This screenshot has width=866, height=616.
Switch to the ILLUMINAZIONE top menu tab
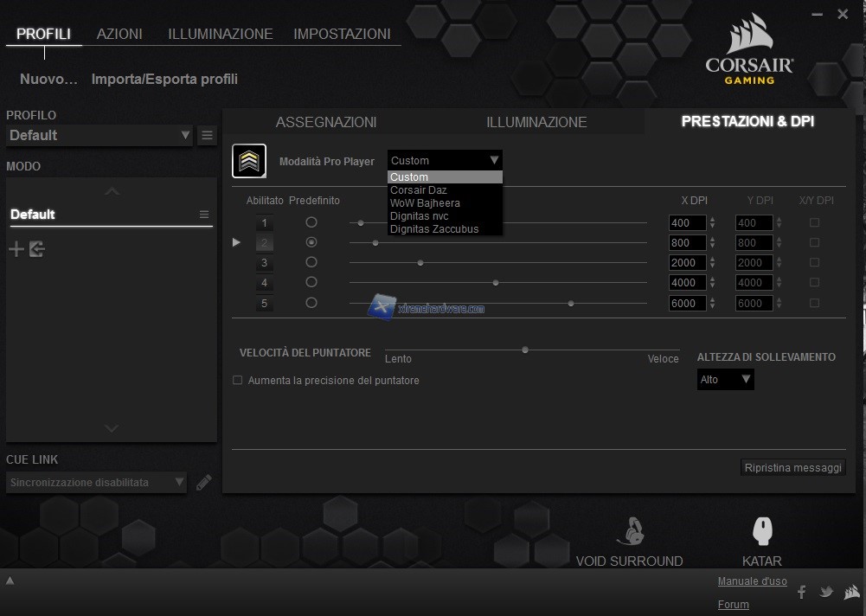point(220,34)
